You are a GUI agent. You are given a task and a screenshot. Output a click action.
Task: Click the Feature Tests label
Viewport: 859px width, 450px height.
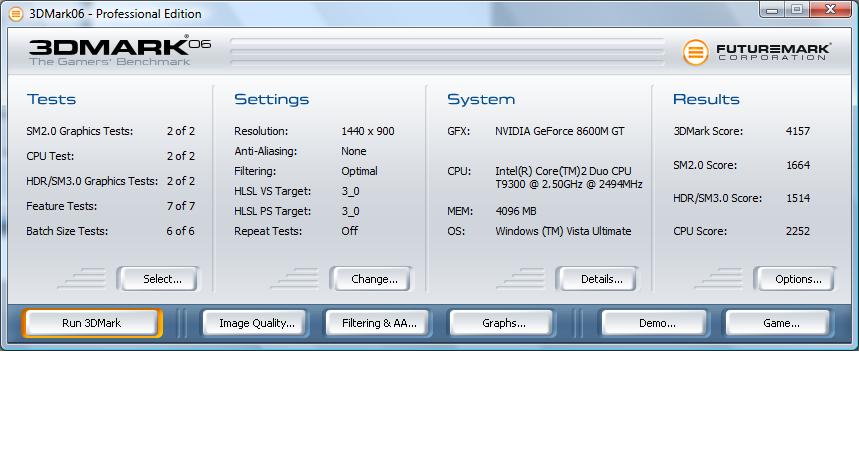(61, 206)
